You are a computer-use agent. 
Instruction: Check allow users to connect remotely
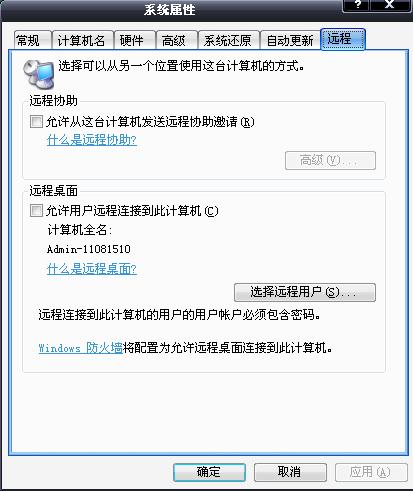(x=36, y=211)
